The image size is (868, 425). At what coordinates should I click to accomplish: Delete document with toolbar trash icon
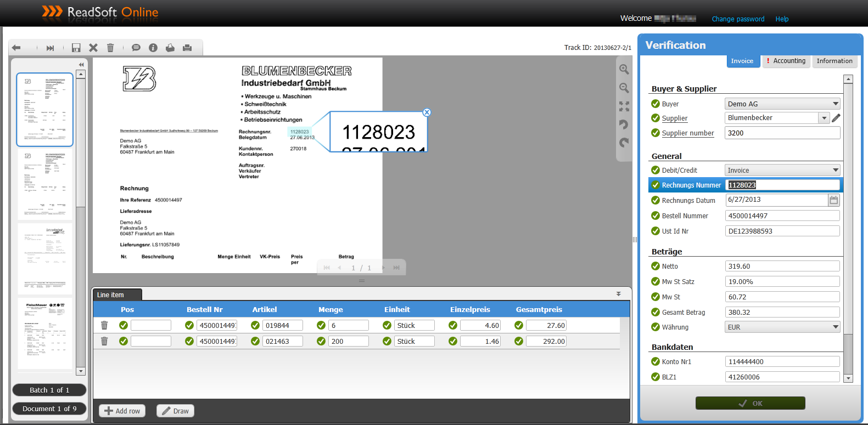click(x=110, y=48)
